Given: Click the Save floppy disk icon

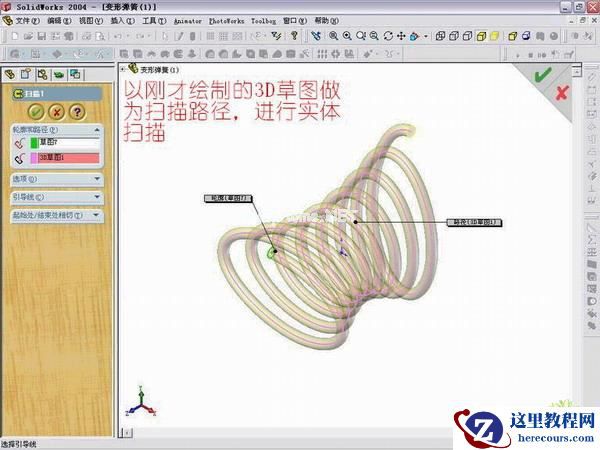Looking at the screenshot, I should (41, 36).
